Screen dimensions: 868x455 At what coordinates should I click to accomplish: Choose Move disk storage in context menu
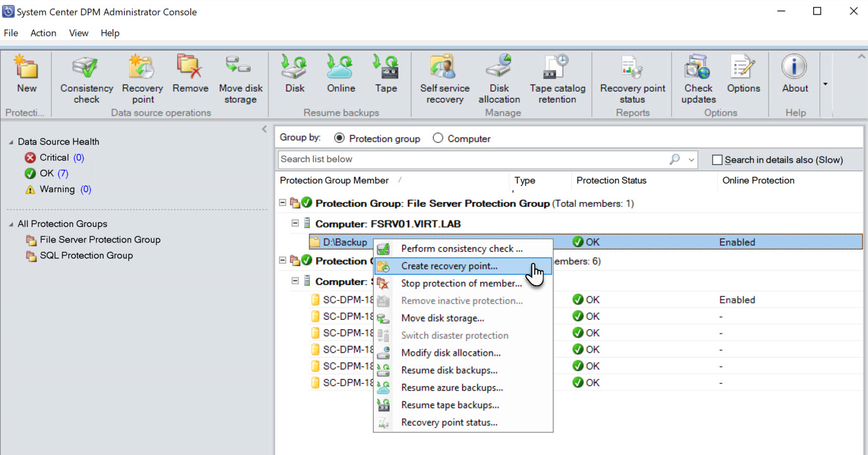[x=463, y=318]
